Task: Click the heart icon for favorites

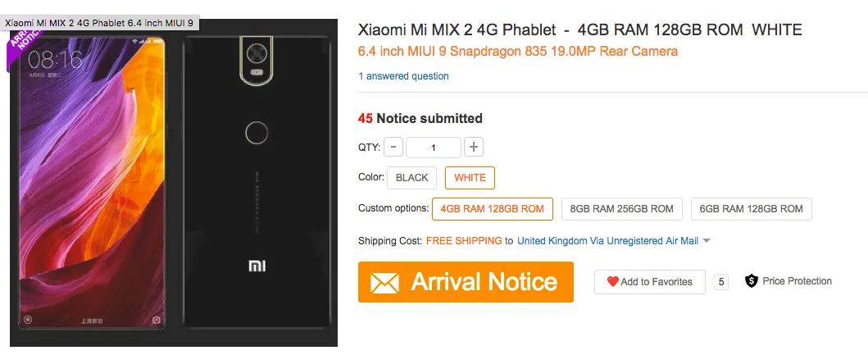Action: (x=612, y=282)
